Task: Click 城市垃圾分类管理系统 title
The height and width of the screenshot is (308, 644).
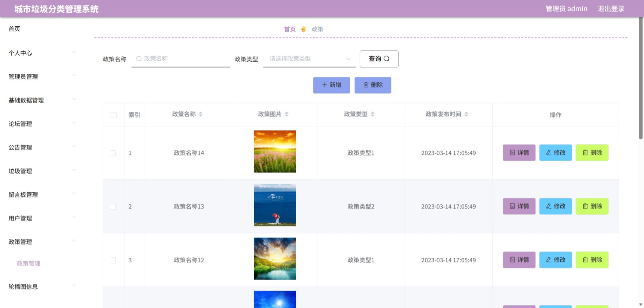Action: click(x=57, y=9)
